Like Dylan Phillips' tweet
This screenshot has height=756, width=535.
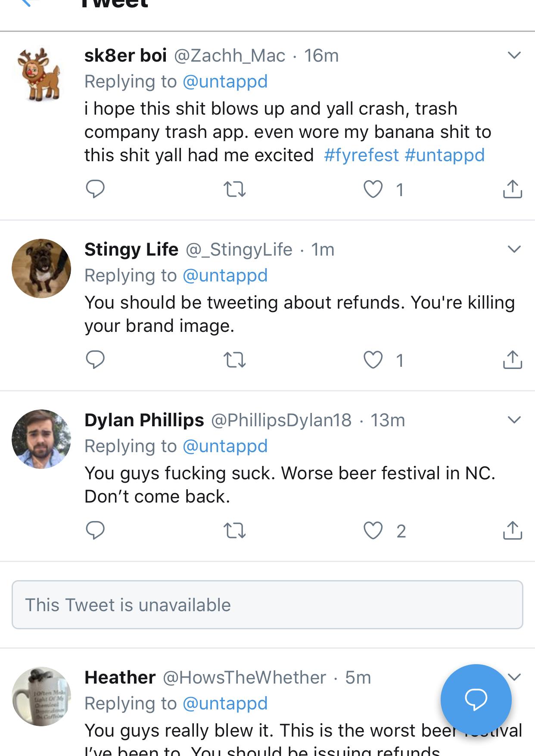373,531
